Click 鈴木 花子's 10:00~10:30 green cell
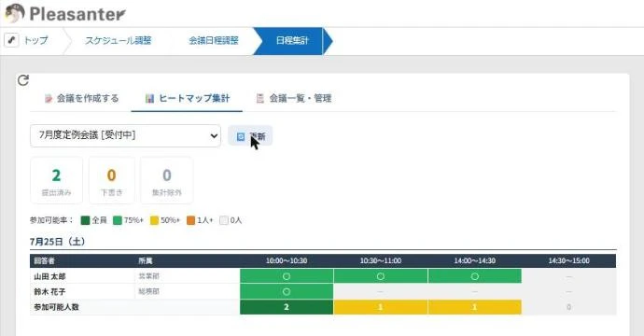The image size is (644, 336). pyautogui.click(x=287, y=292)
